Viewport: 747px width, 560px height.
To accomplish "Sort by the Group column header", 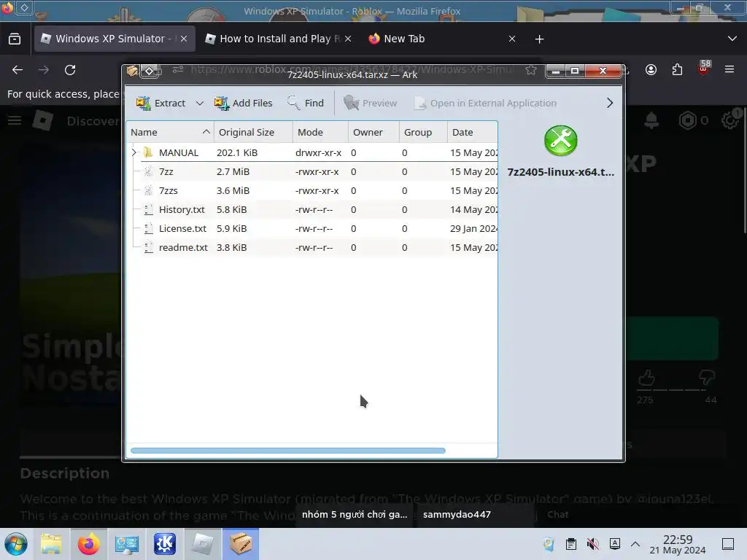I will [x=423, y=133].
